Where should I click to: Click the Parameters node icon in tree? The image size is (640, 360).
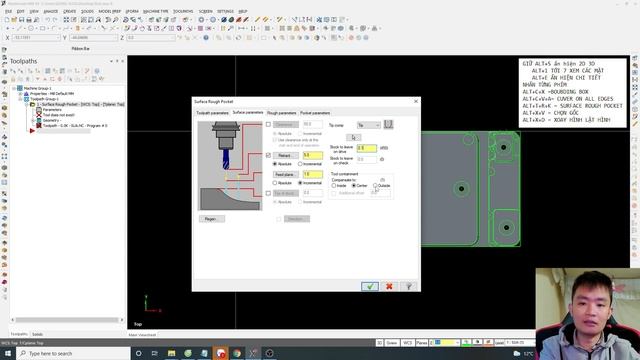coord(39,110)
